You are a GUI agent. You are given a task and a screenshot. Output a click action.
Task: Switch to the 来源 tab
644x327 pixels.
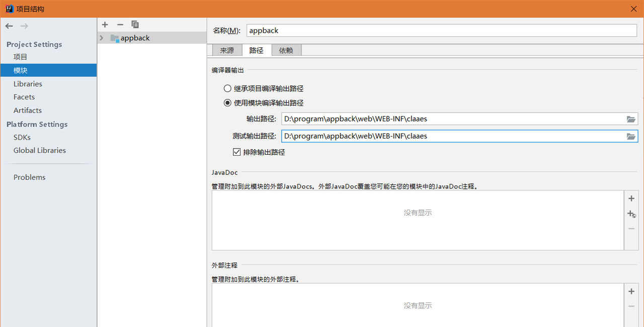pos(226,50)
